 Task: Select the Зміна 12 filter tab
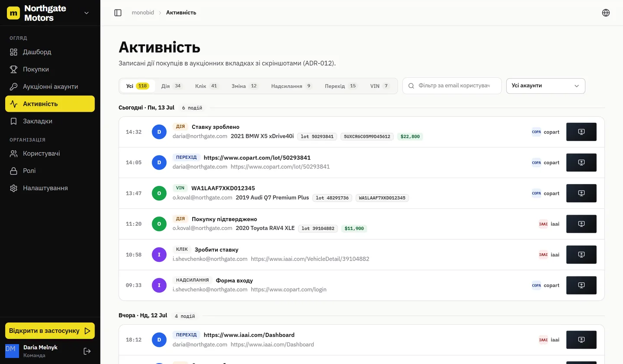[244, 86]
